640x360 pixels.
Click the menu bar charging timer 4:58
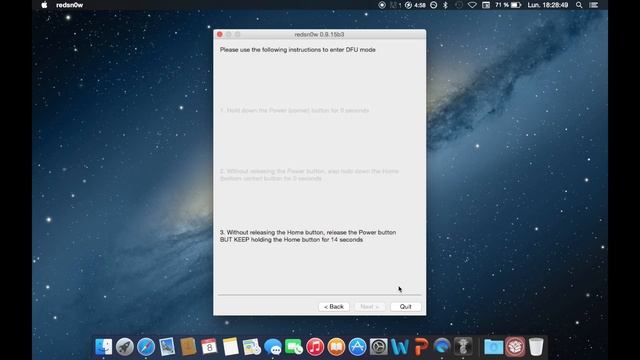pos(415,5)
